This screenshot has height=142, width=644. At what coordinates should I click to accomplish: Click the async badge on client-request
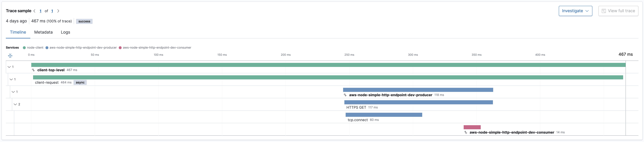80,82
